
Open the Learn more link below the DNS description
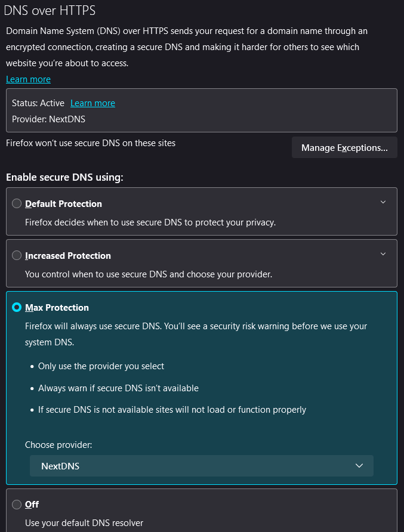(x=28, y=79)
